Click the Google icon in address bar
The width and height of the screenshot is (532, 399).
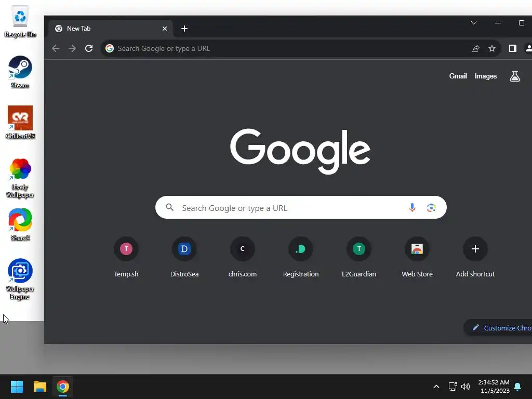[x=110, y=48]
